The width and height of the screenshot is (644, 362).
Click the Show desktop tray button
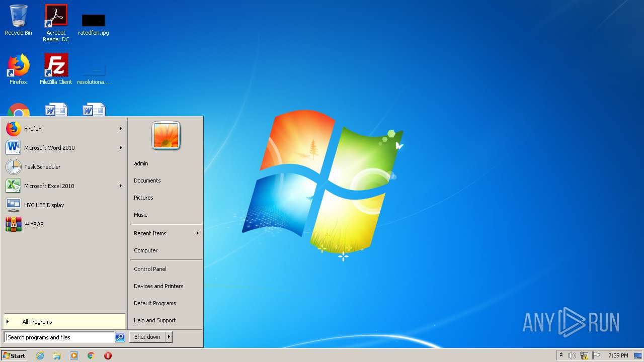638,355
